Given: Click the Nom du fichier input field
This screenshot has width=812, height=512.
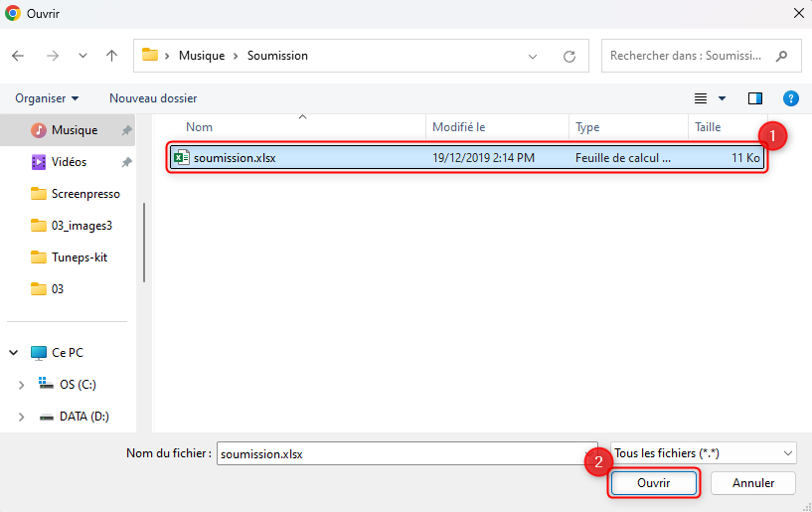Looking at the screenshot, I should (398, 453).
